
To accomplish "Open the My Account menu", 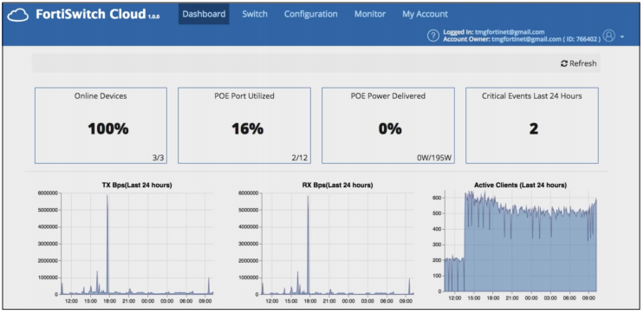I will point(425,14).
